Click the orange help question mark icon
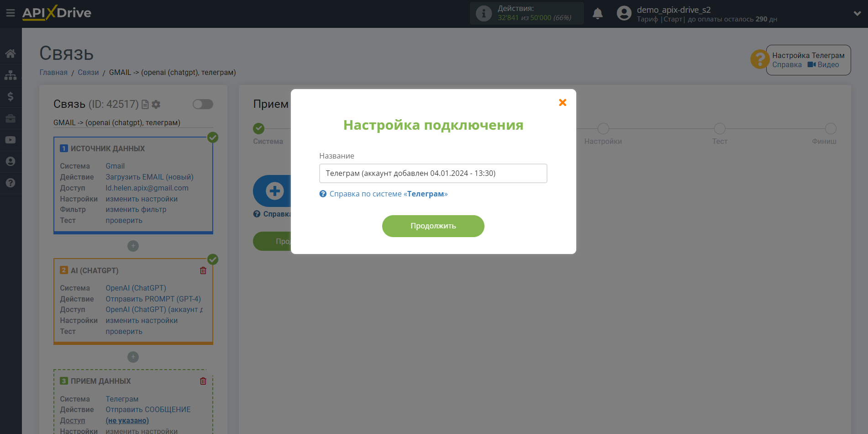The image size is (868, 434). coord(760,59)
